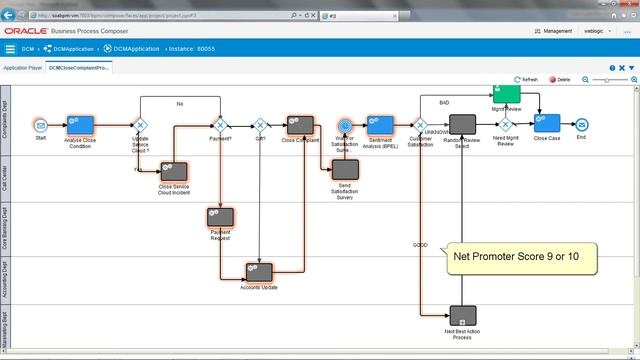Click the Start message event node

41,126
